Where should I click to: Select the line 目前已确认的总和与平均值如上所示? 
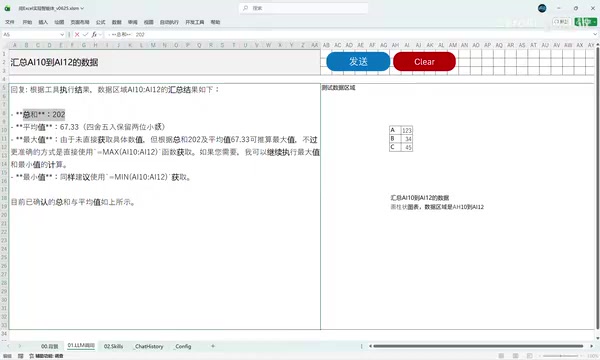(x=73, y=202)
